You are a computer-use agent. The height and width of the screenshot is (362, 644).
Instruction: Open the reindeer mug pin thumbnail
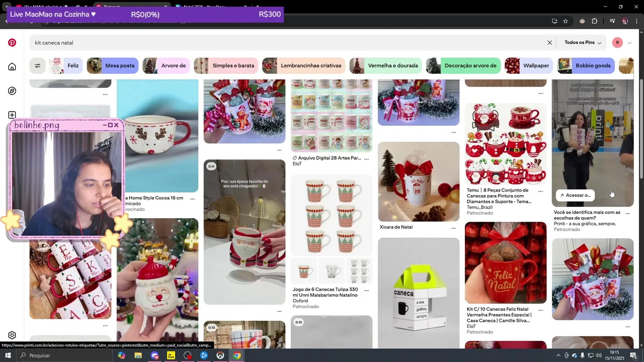157,136
